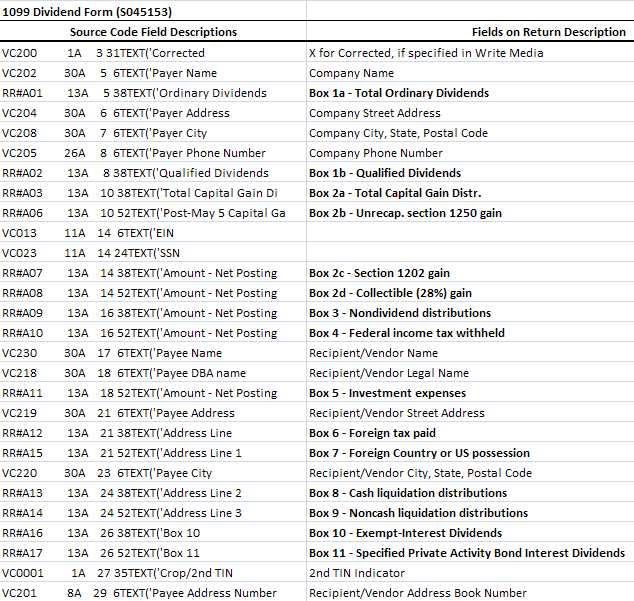This screenshot has height=601, width=634.
Task: Click the 'Recipient/Vendor Legal Name' cell
Action: 470,373
